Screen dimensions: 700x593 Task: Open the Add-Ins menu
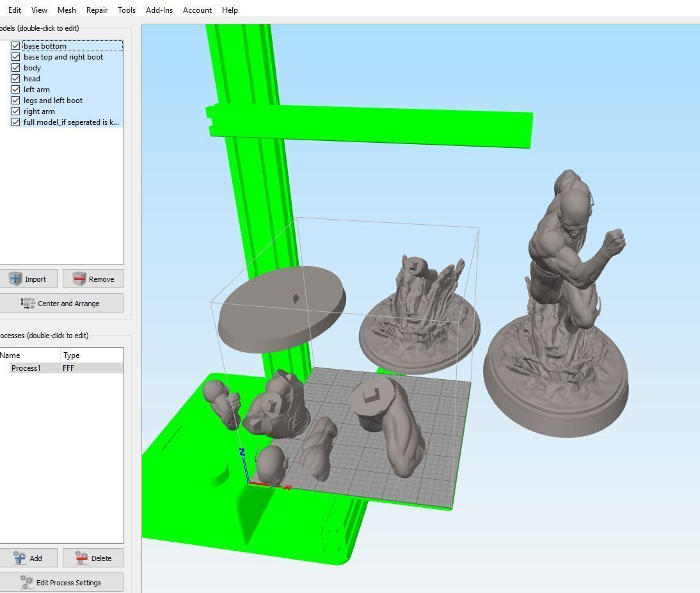coord(159,10)
